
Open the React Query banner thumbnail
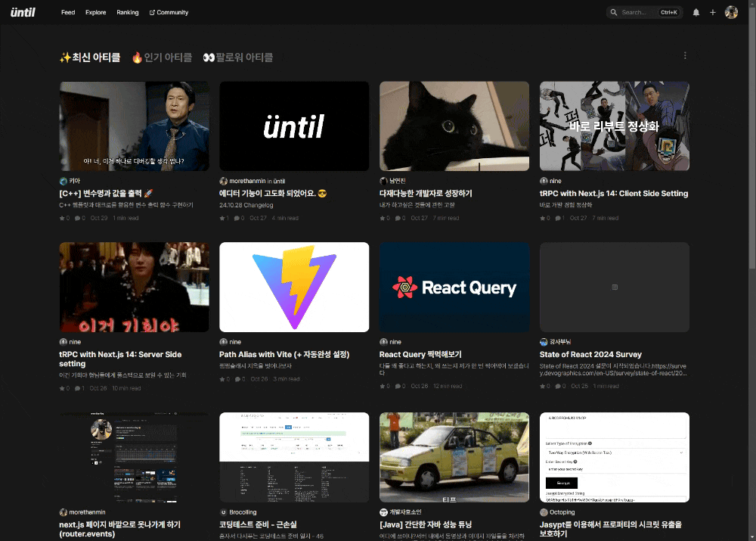(454, 287)
